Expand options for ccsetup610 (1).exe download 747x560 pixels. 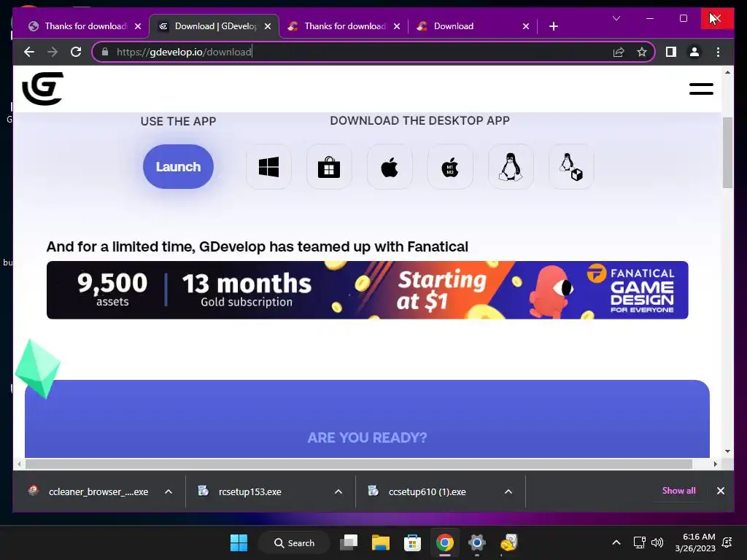[508, 491]
